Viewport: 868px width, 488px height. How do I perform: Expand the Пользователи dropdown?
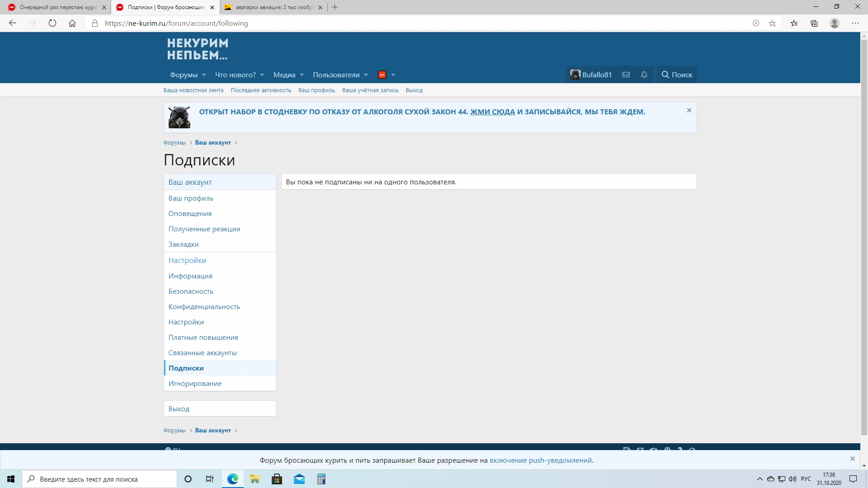[337, 75]
